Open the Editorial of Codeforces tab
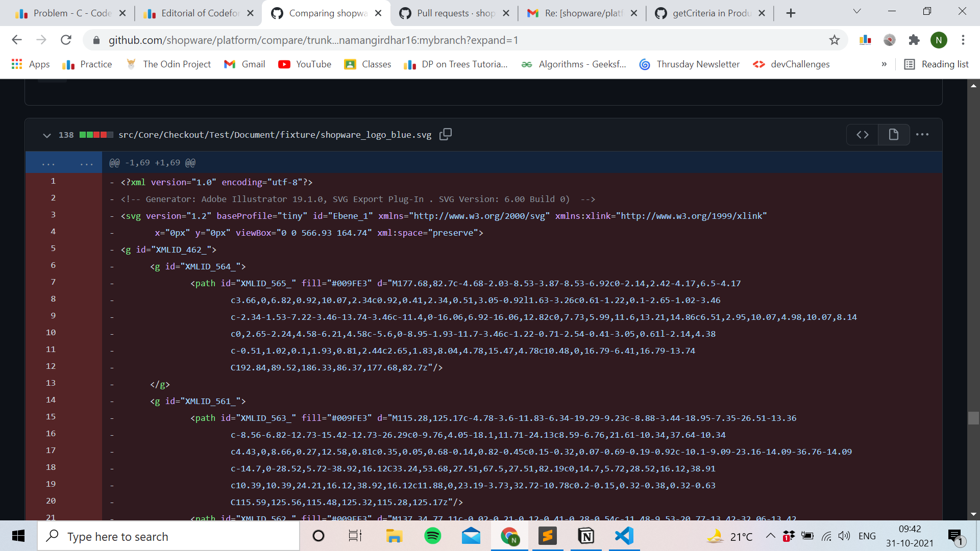 pyautogui.click(x=194, y=13)
